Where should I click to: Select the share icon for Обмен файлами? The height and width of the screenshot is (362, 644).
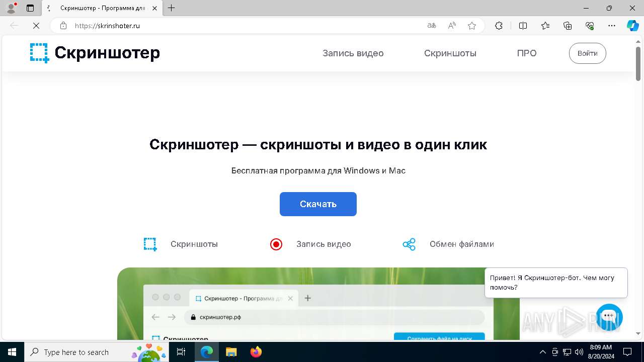click(409, 244)
